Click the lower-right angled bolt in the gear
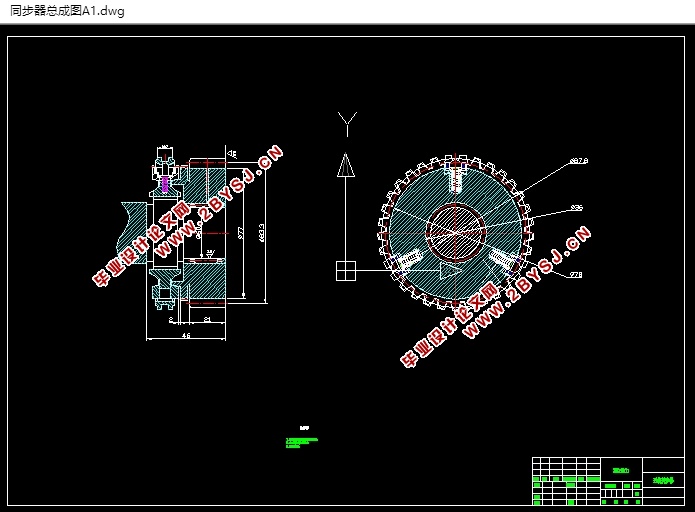Viewport: 695px width, 512px height. (x=503, y=260)
